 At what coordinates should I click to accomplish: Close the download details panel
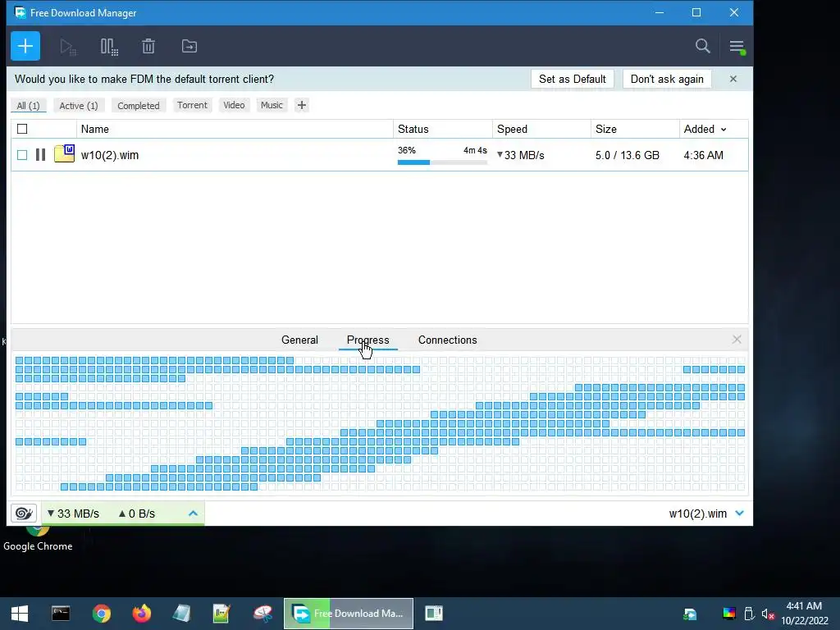737,340
